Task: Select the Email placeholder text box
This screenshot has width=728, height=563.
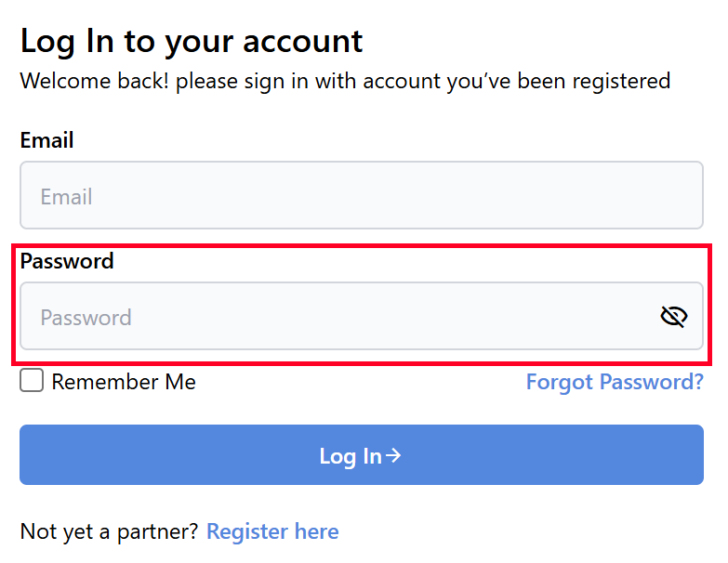Action: [361, 196]
